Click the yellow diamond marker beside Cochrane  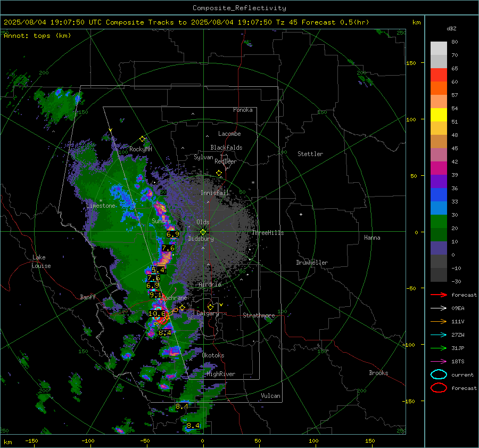[x=183, y=307]
